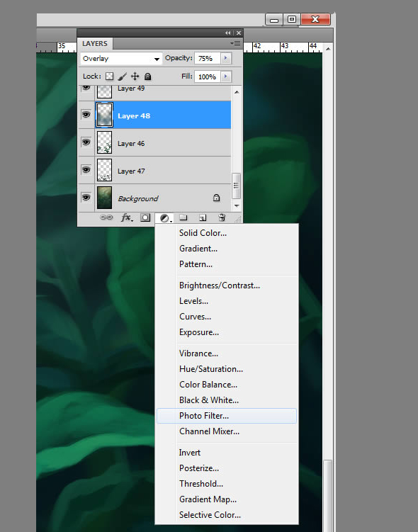Click the link layers chain icon
418x532 pixels.
click(x=106, y=217)
